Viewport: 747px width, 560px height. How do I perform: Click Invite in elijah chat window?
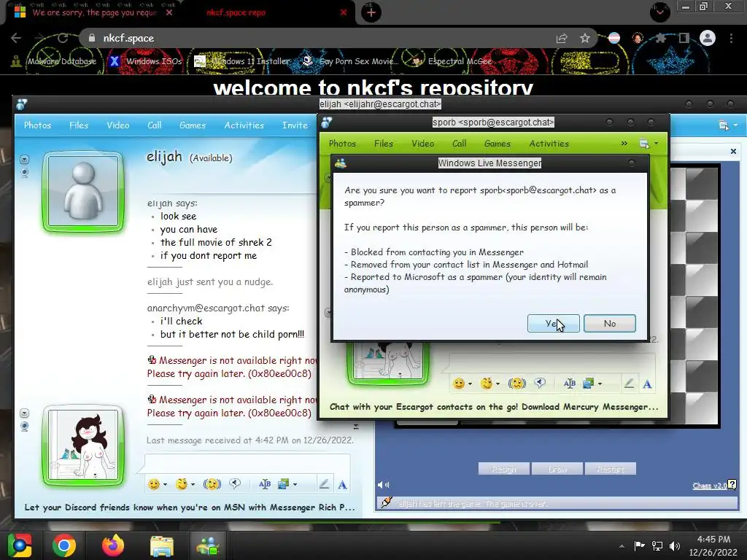[295, 125]
